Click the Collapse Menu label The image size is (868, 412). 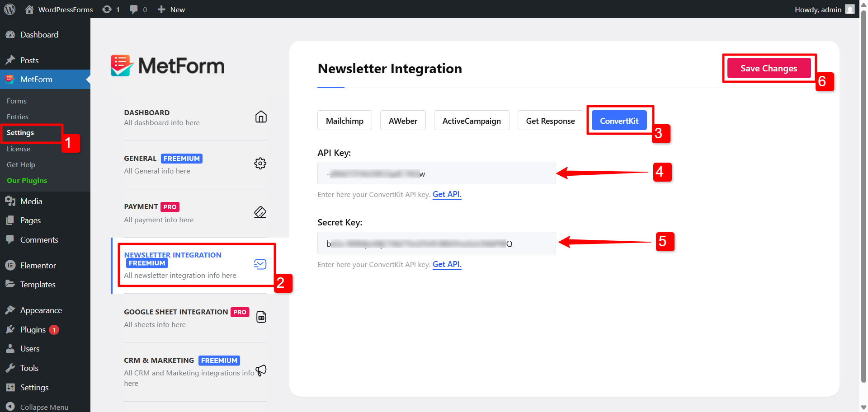[x=44, y=407]
